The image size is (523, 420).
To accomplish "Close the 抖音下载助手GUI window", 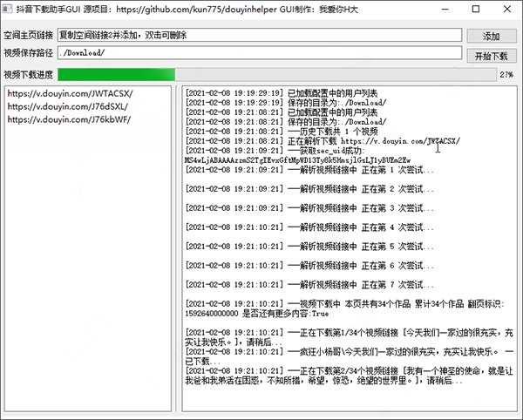I will (507, 9).
